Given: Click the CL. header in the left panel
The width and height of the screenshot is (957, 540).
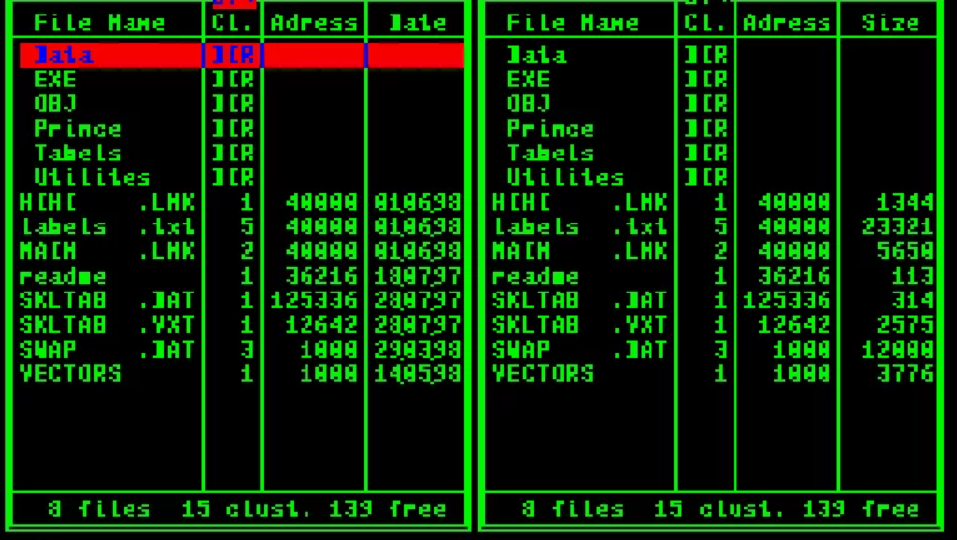Looking at the screenshot, I should (232, 23).
